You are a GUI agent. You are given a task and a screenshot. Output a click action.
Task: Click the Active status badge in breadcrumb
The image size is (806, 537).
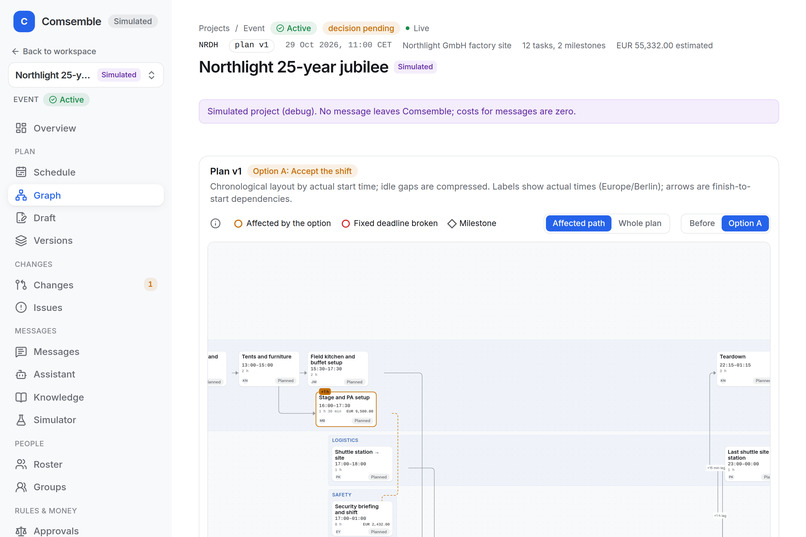click(294, 28)
